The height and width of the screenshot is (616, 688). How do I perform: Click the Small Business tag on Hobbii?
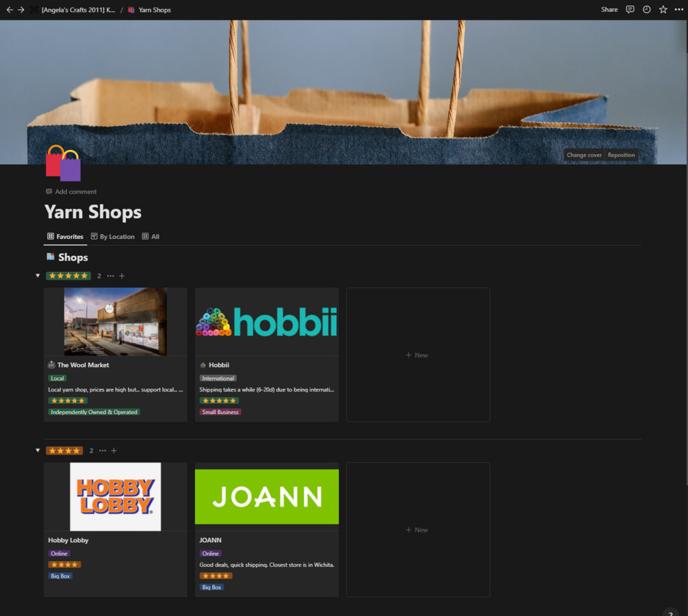coord(220,412)
